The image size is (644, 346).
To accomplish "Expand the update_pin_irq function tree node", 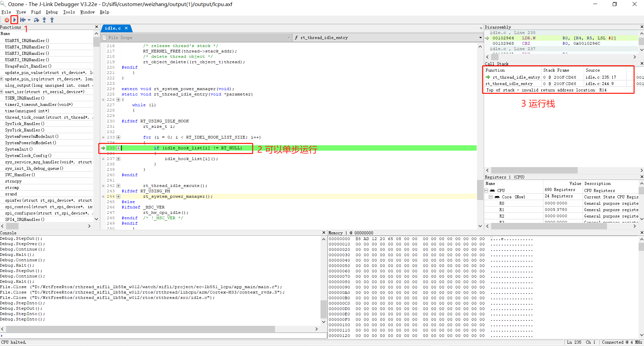I will 2,79.
